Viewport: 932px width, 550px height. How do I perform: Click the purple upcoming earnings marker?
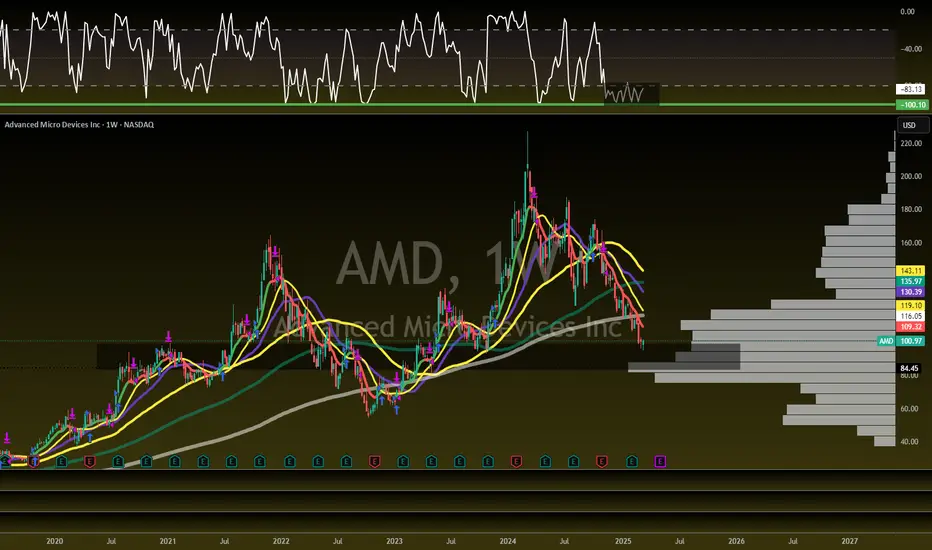click(660, 461)
